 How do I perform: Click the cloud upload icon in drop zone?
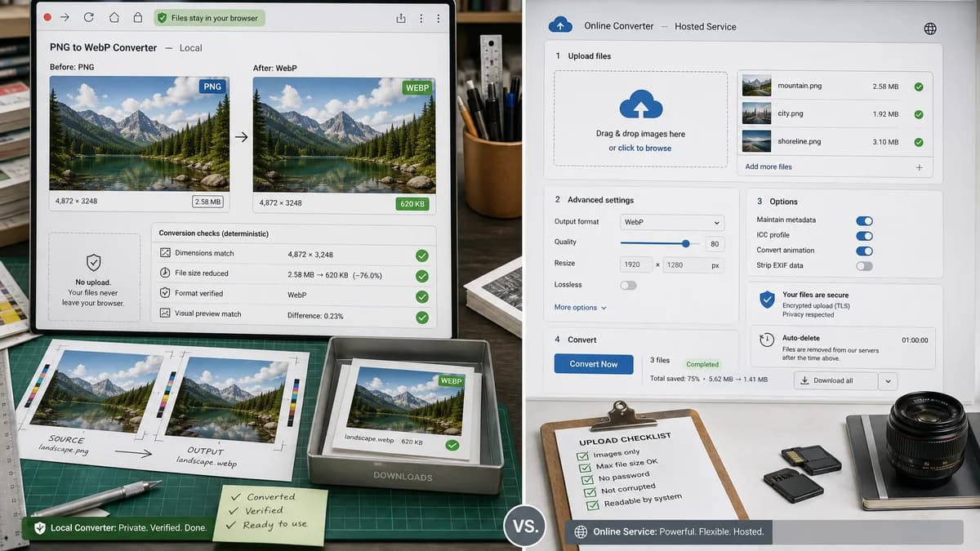pyautogui.click(x=641, y=104)
